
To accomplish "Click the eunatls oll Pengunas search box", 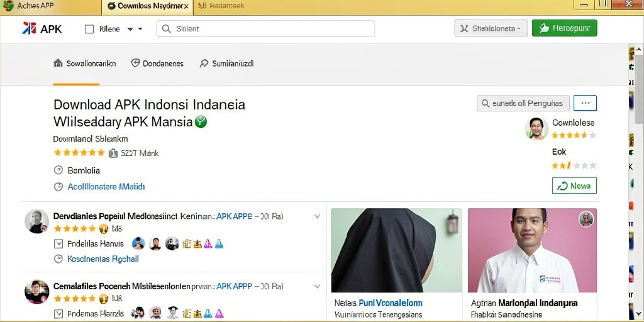I will (x=523, y=103).
